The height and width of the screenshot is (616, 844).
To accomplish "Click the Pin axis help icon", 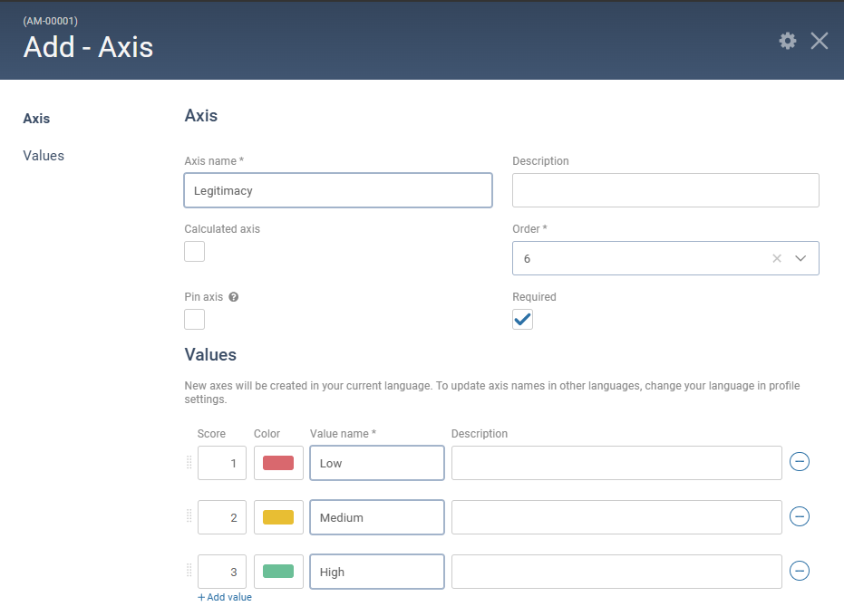I will click(x=234, y=297).
